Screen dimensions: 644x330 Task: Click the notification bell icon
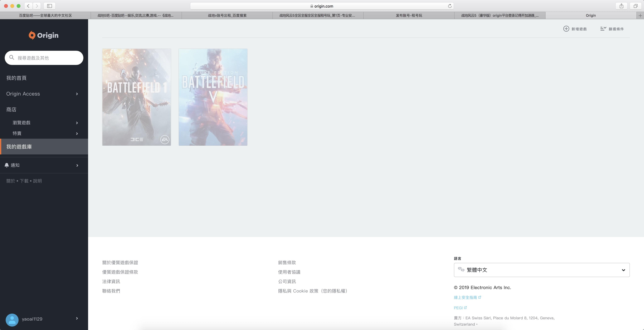(x=7, y=165)
